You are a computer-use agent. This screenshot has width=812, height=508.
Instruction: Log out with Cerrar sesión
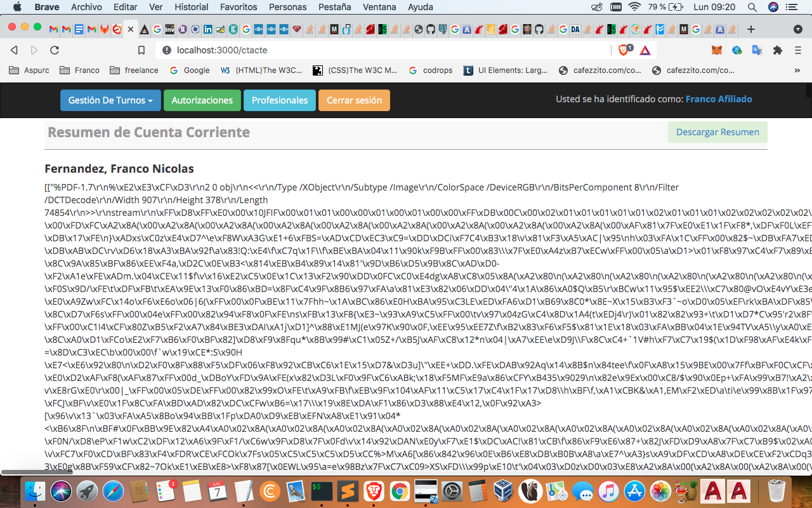[354, 100]
